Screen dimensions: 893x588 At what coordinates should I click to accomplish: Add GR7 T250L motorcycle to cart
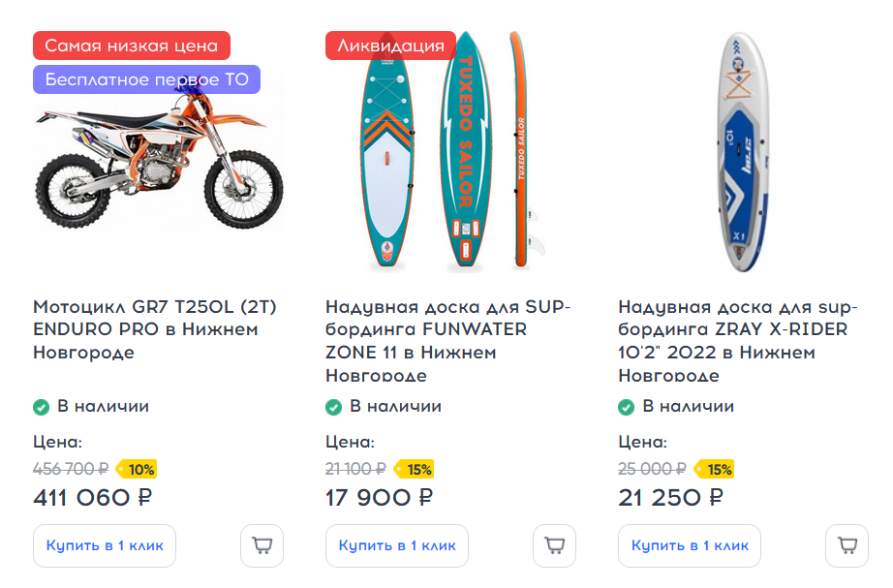pyautogui.click(x=262, y=545)
